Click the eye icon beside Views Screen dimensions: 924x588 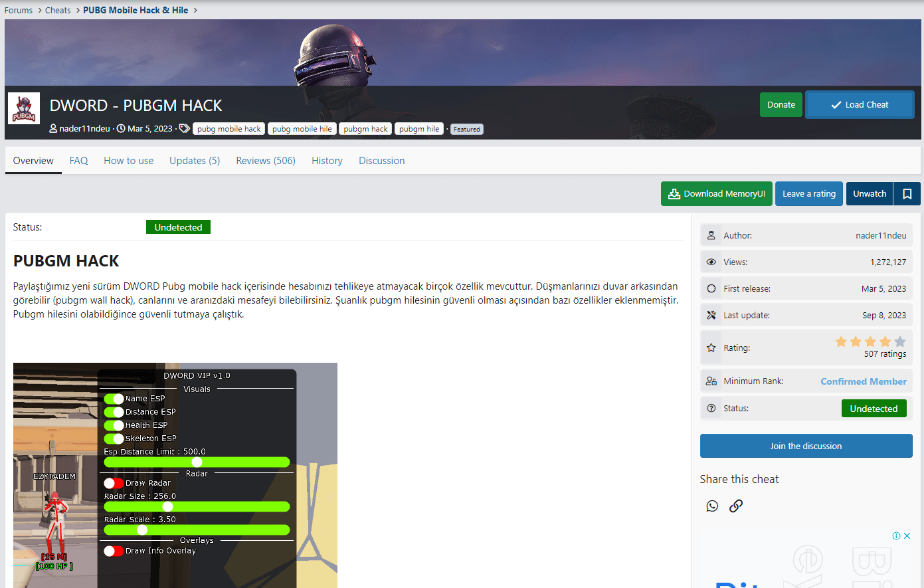coord(711,262)
